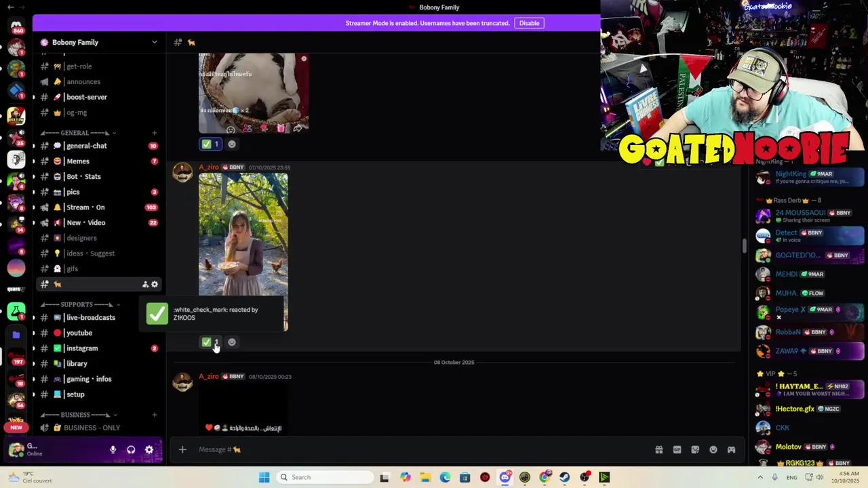This screenshot has width=868, height=488.
Task: Open the live-broadcasts channel
Action: pyautogui.click(x=99, y=317)
